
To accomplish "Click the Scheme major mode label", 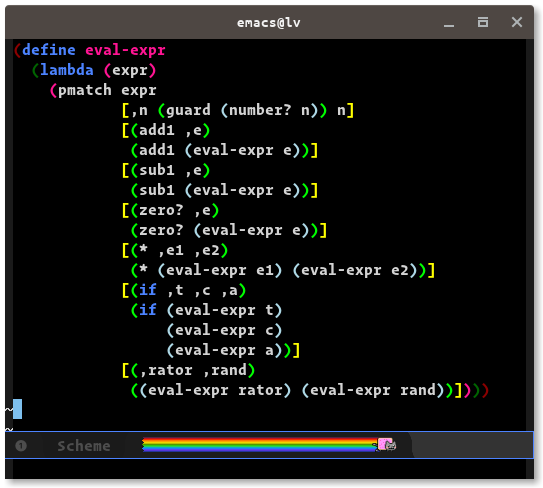I will [x=84, y=446].
